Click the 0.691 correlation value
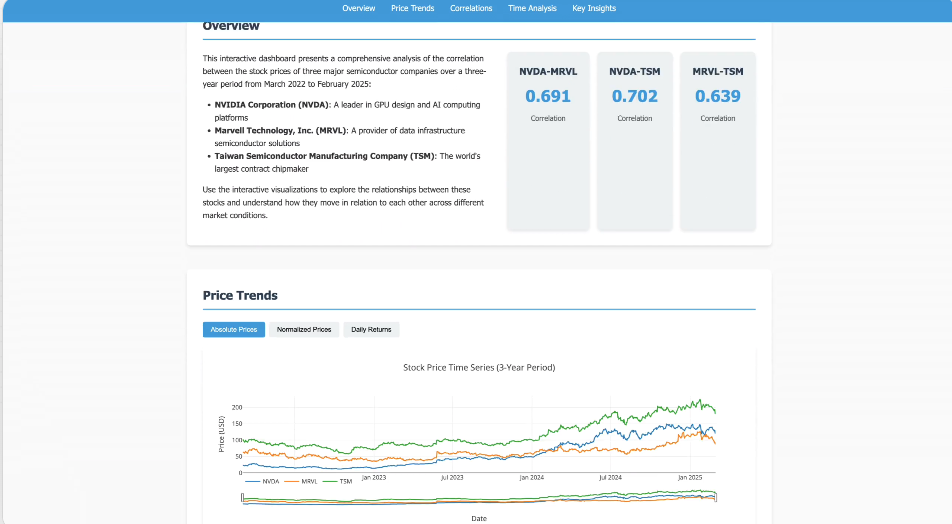 click(548, 96)
